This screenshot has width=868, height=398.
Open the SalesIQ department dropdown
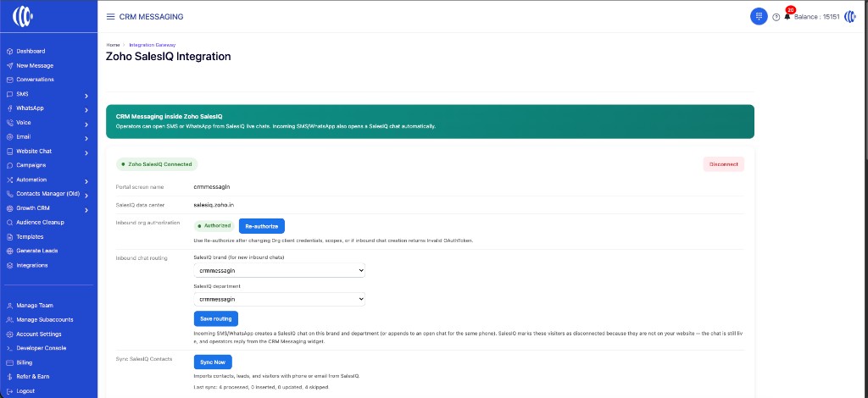[x=279, y=299]
